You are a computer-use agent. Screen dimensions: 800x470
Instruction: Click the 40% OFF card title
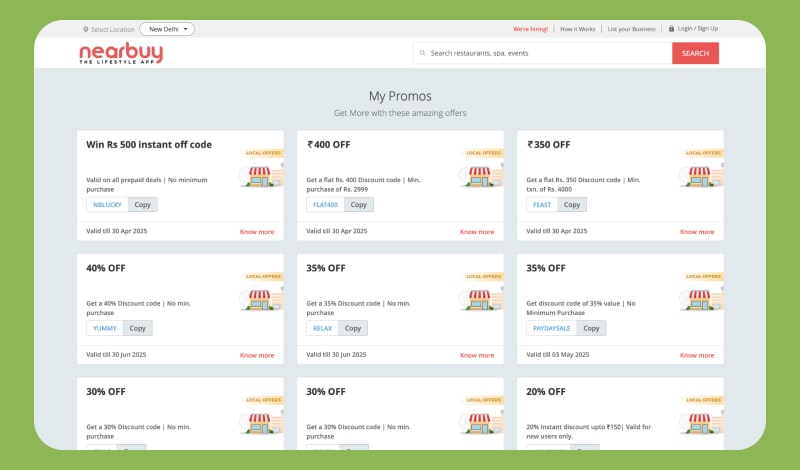pos(106,268)
